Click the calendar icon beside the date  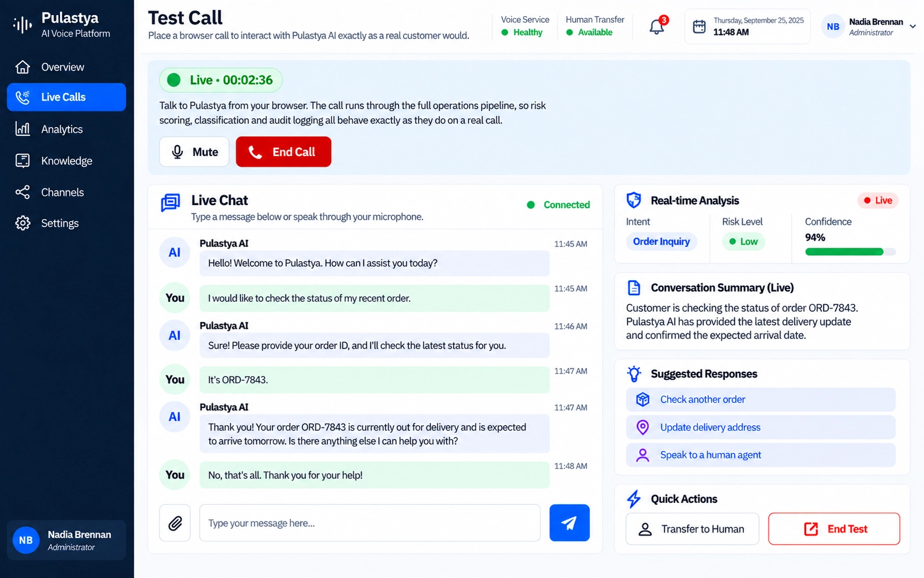pyautogui.click(x=699, y=26)
